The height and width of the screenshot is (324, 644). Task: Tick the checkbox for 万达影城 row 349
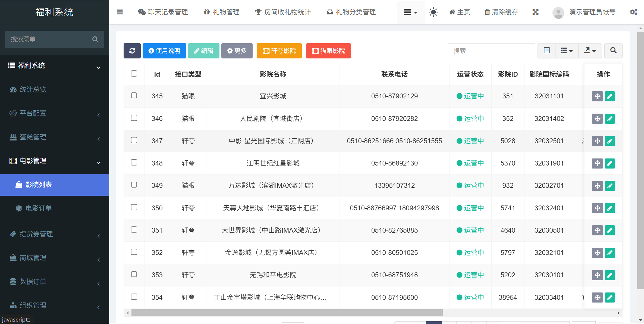[134, 185]
